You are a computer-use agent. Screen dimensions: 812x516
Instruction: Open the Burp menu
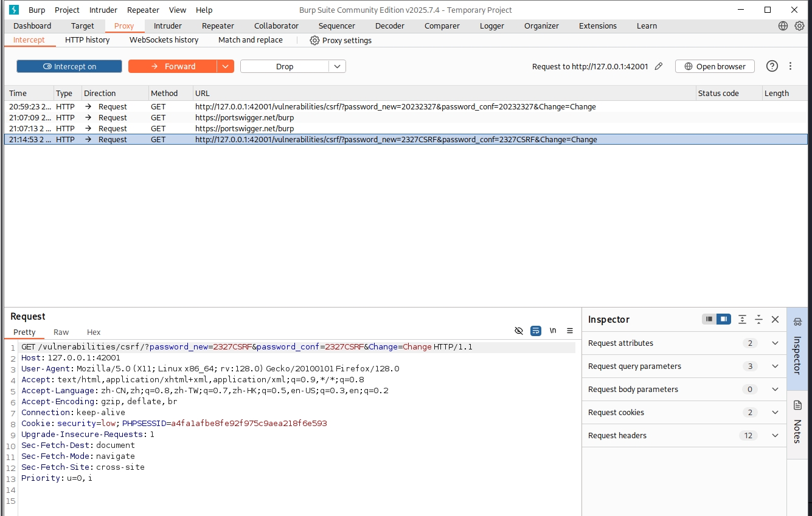36,10
